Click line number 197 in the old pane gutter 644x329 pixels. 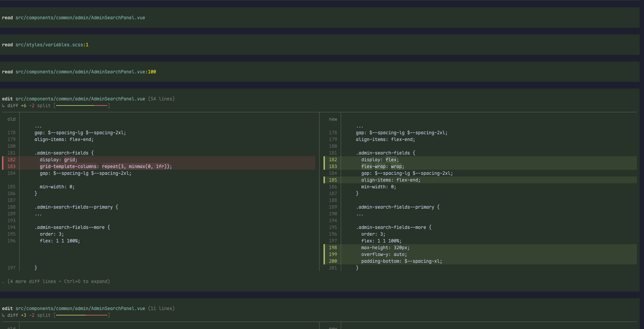(11, 268)
